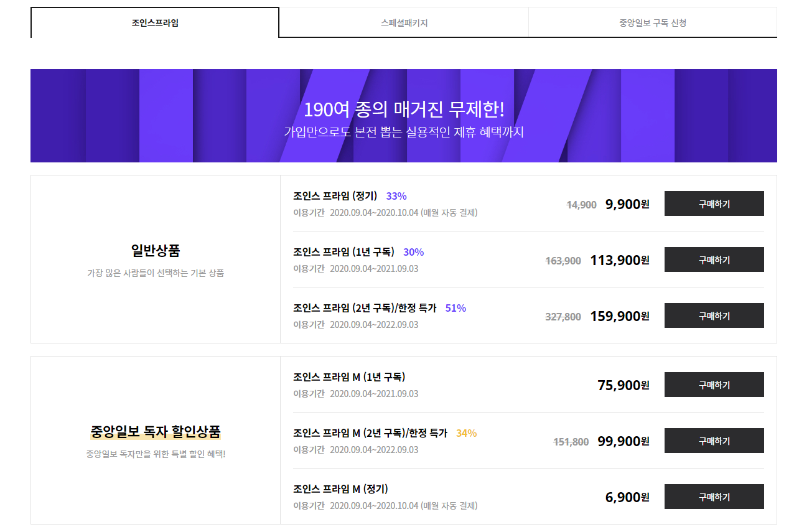Viewport: 794px width, 532px height.
Task: Click the 일반상품 section heading
Action: [x=156, y=251]
